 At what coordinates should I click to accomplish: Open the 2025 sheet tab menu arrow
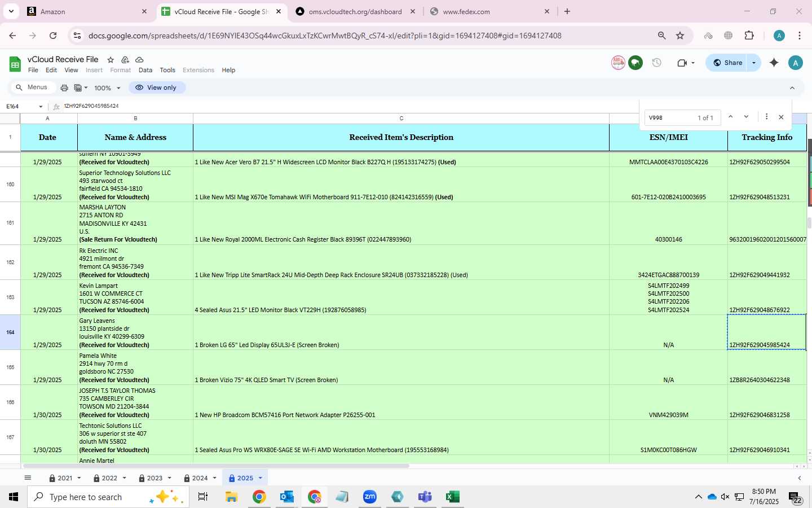point(260,478)
